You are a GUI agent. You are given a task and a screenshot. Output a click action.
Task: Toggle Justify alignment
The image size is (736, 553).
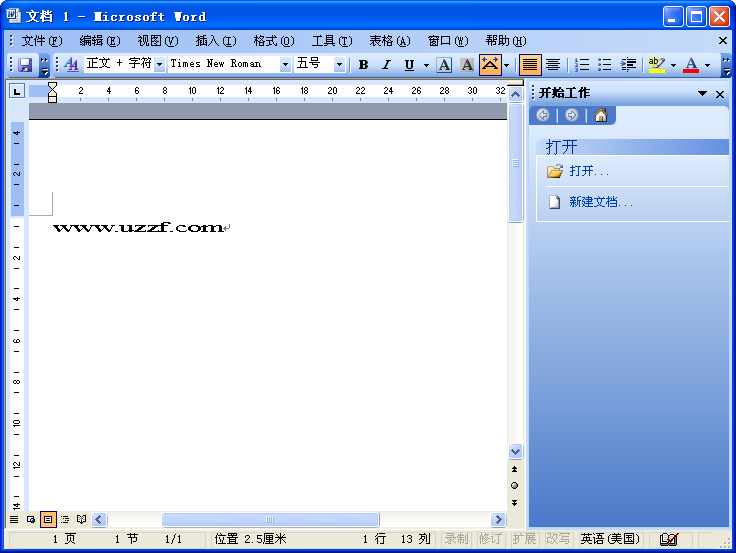(x=529, y=64)
